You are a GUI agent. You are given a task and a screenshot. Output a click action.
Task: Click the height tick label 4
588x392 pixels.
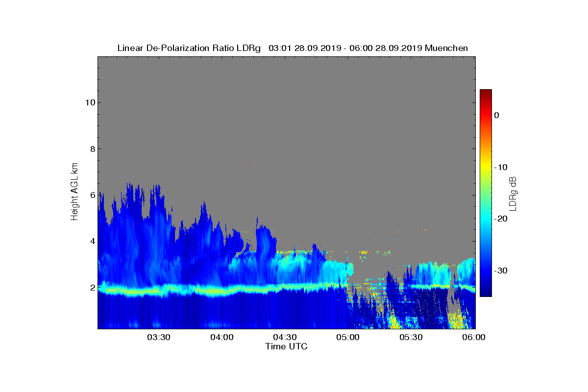[92, 241]
